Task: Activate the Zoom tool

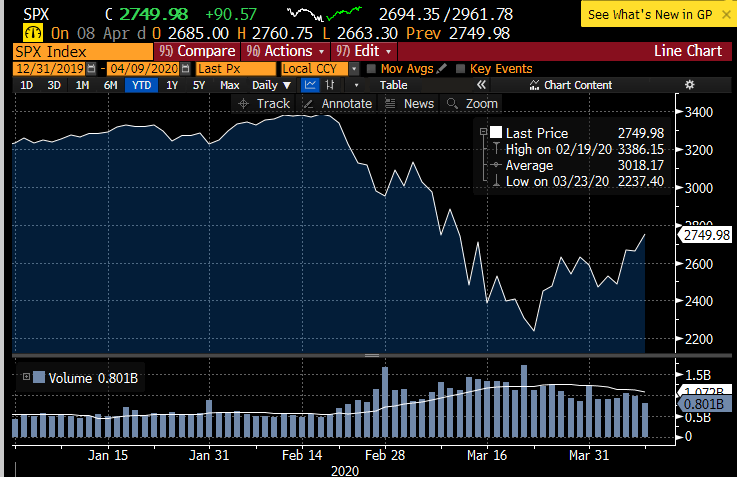Action: [471, 103]
